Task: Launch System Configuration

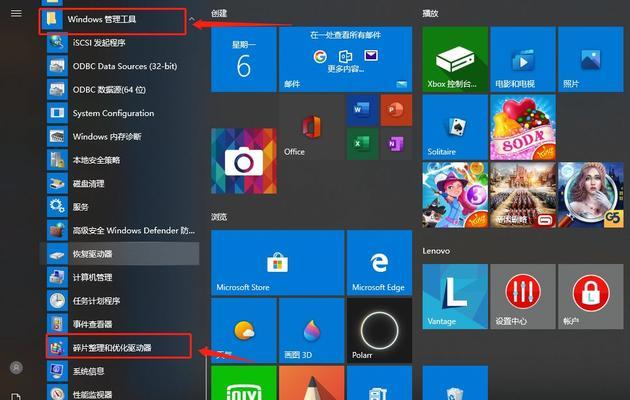Action: [x=121, y=113]
